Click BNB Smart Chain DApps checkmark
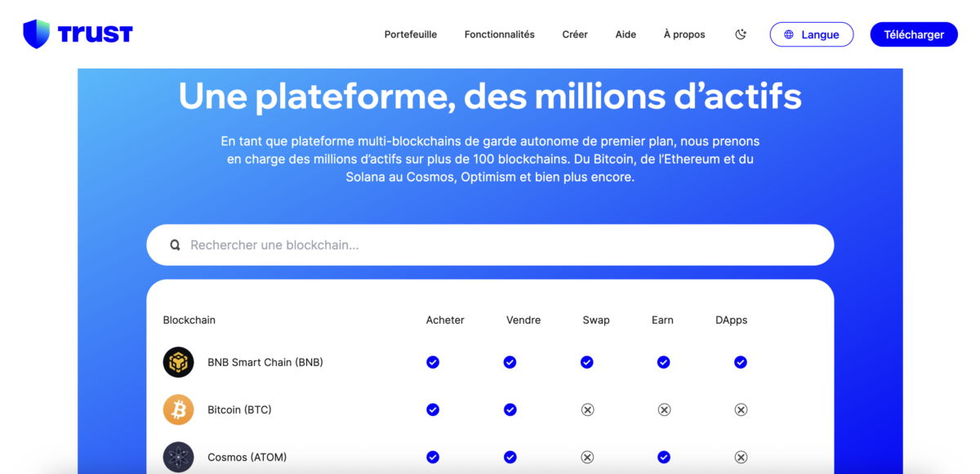The width and height of the screenshot is (980, 474). 740,362
